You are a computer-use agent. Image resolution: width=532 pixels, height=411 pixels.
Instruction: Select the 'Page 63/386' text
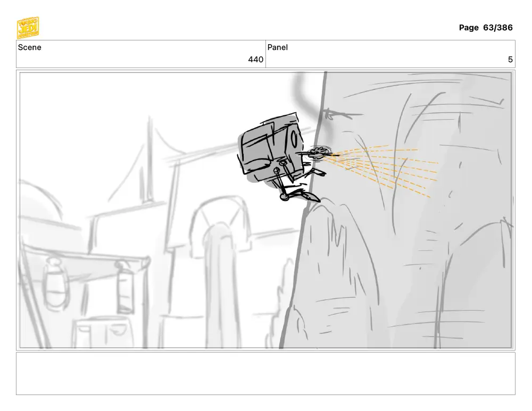click(x=486, y=28)
